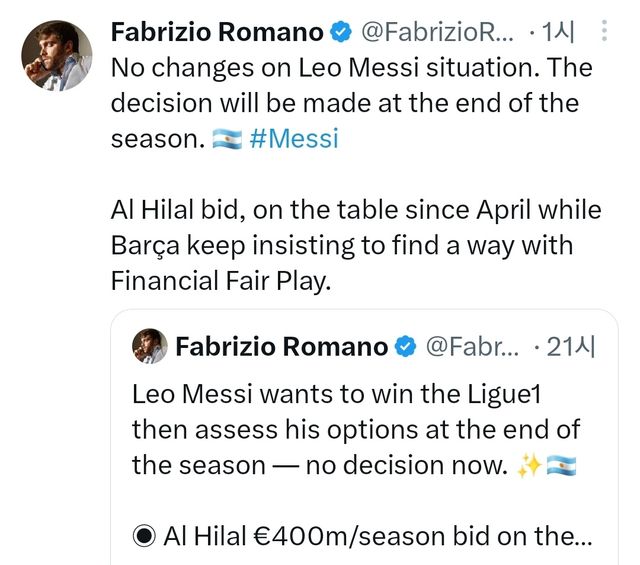Click the verified badge in the quoted tweet

pos(406,347)
